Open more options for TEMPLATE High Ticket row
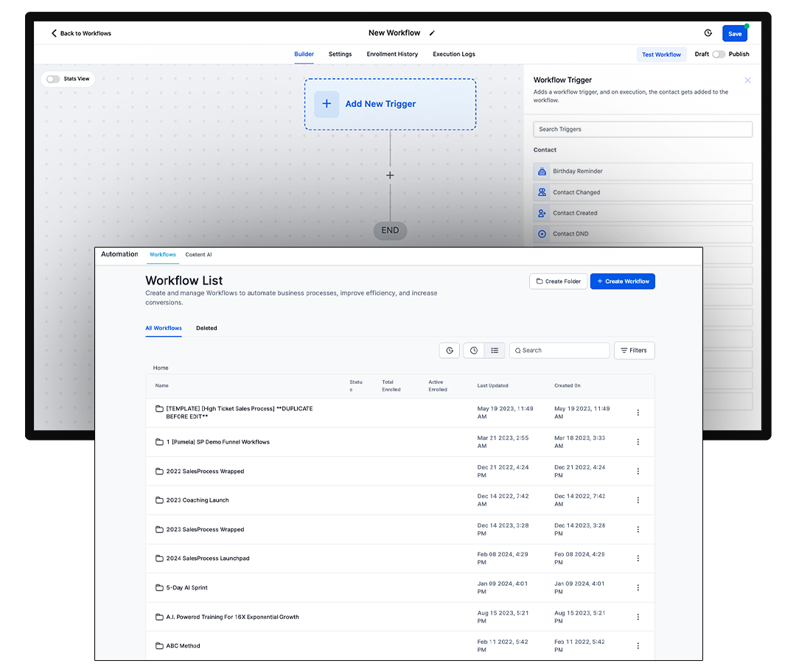Viewport: 796px width, 672px height. (638, 413)
